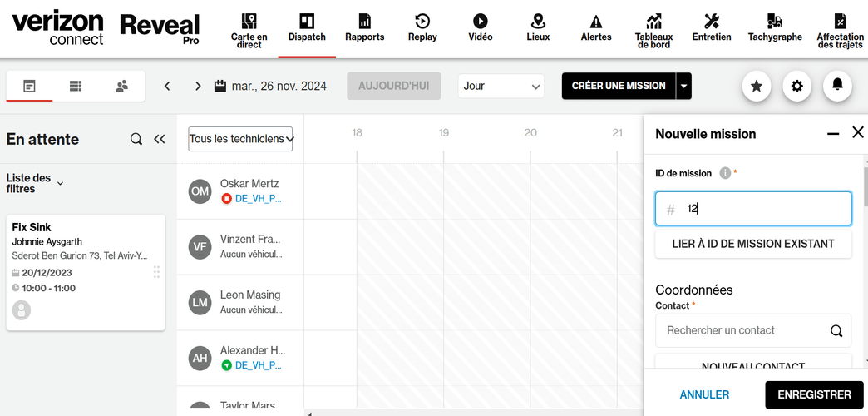The width and height of the screenshot is (868, 416).
Task: Expand Liste des filtres
Action: [60, 183]
